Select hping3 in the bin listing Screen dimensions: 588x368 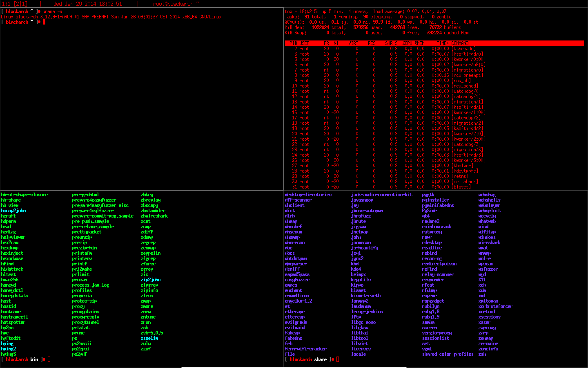[x=7, y=354]
